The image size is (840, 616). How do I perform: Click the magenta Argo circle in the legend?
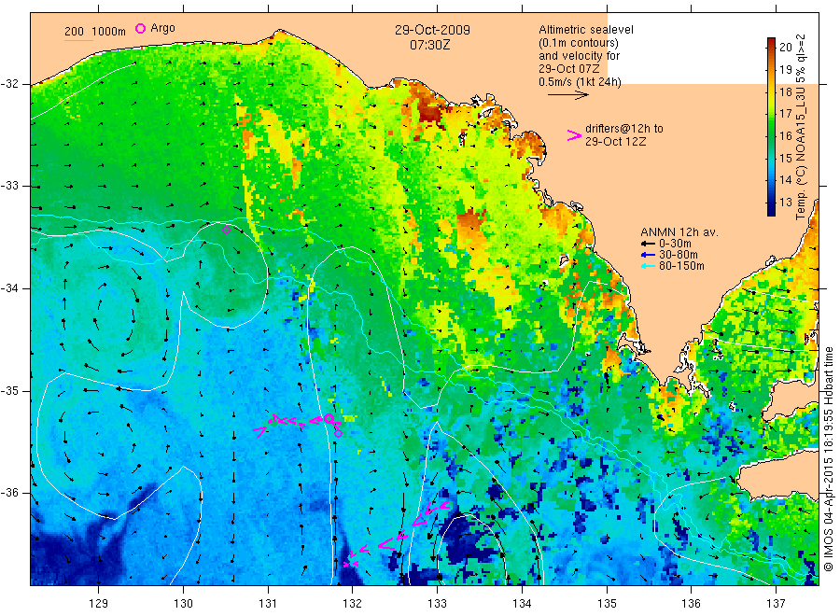pyautogui.click(x=140, y=28)
